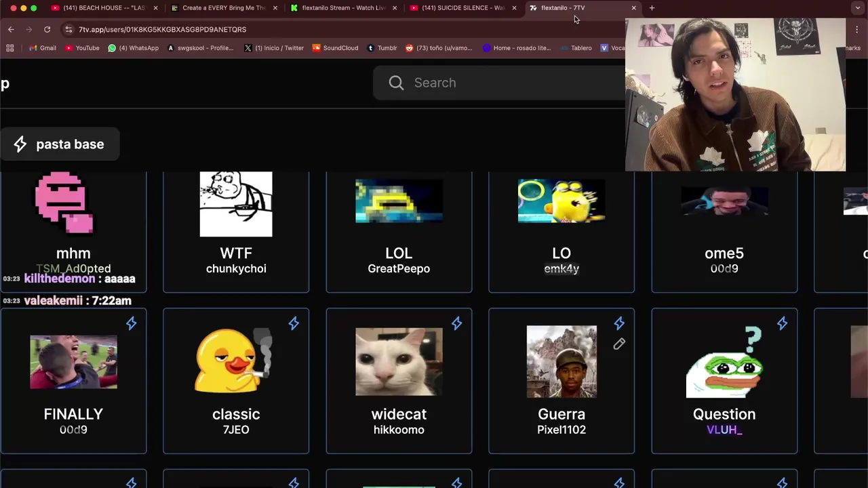Click the pencil edit icon on Guerra card
The height and width of the screenshot is (488, 868).
(x=619, y=344)
